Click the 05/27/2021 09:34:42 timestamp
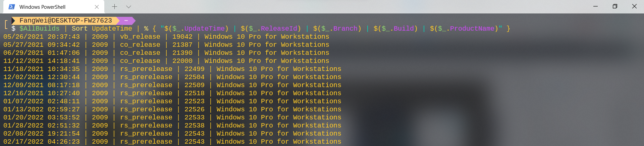Image resolution: width=644 pixels, height=146 pixels. (42, 45)
